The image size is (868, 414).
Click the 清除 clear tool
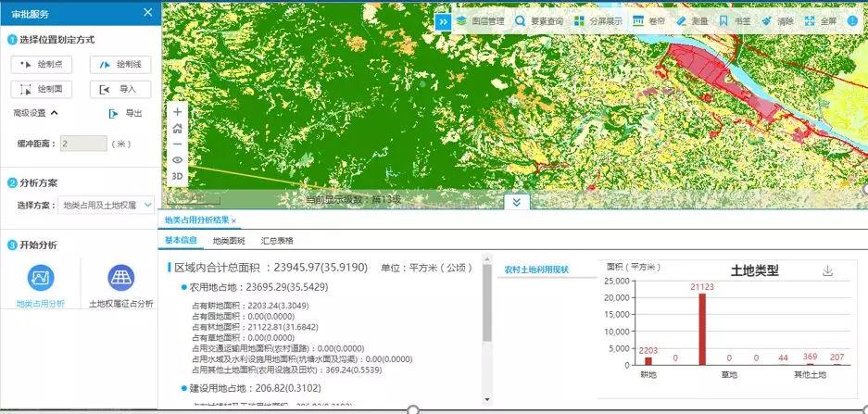tap(777, 21)
